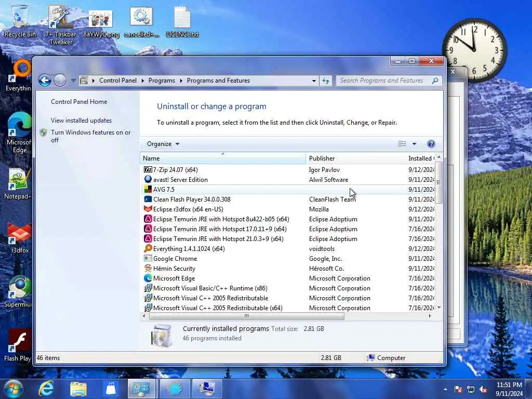Click the Action Center flag tray icon
Screen dimensions: 532x399
click(x=458, y=389)
